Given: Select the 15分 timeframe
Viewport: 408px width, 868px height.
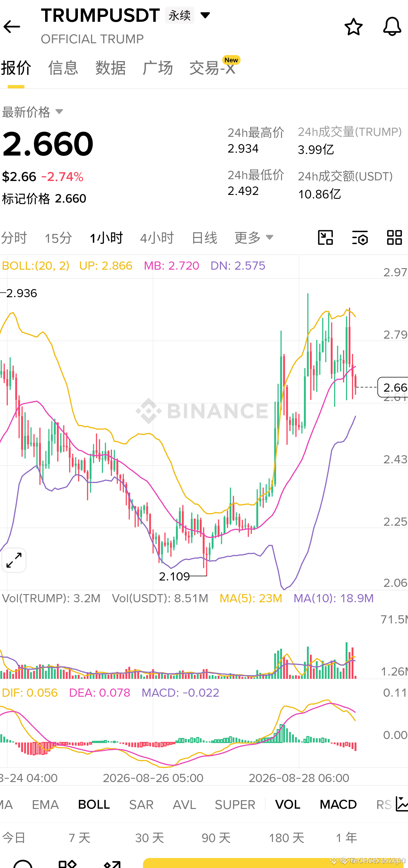Looking at the screenshot, I should click(x=58, y=238).
